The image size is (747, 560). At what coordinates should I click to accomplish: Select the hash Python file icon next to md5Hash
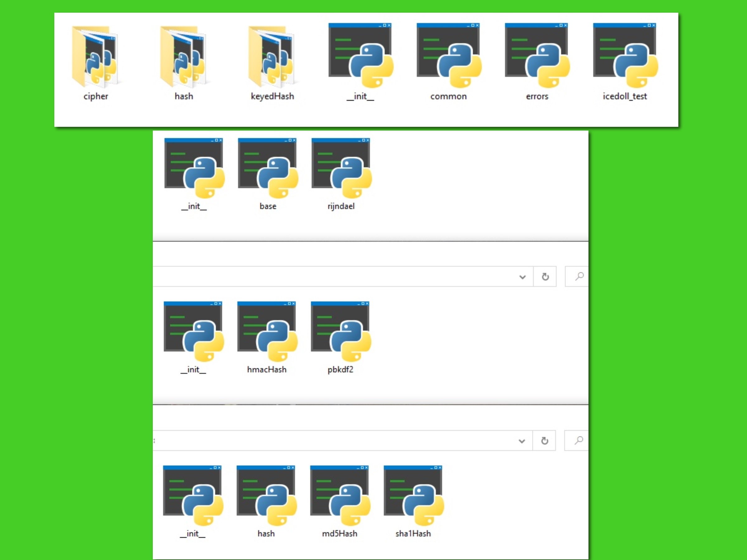click(266, 496)
